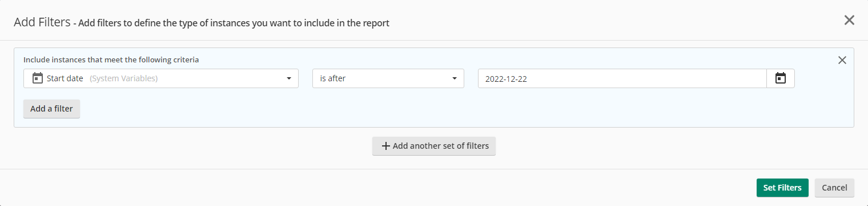Open the date picker calendar icon

coord(780,78)
